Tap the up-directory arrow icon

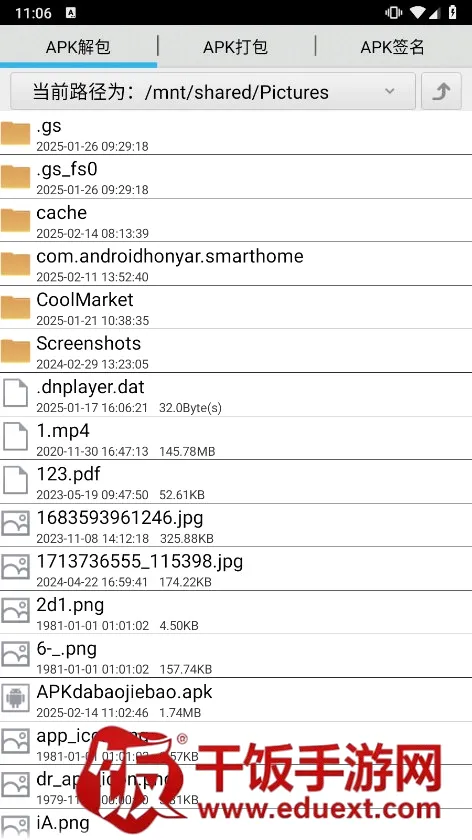point(441,92)
